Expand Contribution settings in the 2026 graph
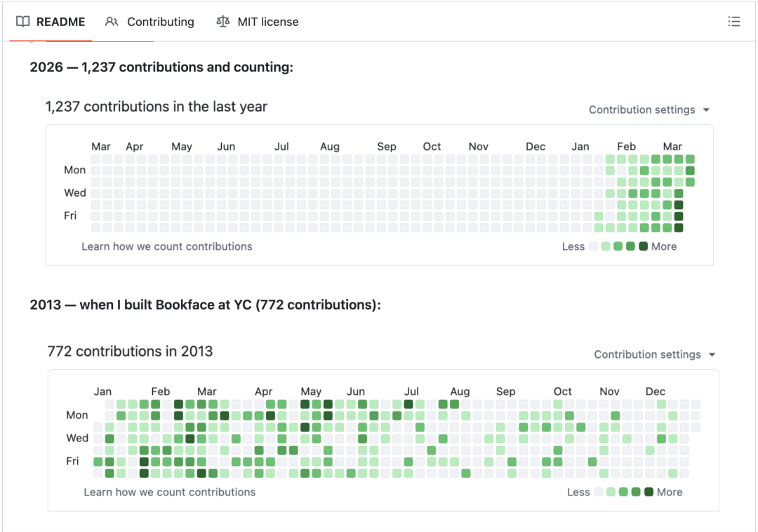The width and height of the screenshot is (758, 532). (x=649, y=109)
